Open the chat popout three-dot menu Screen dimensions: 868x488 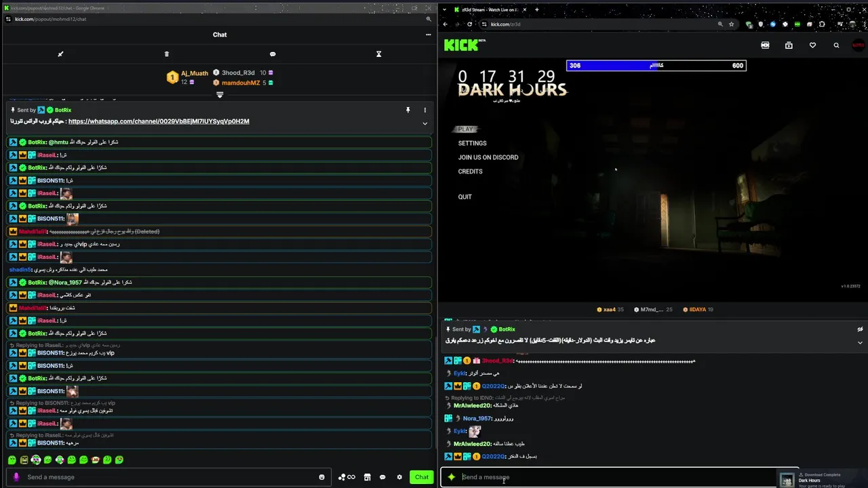(x=428, y=35)
